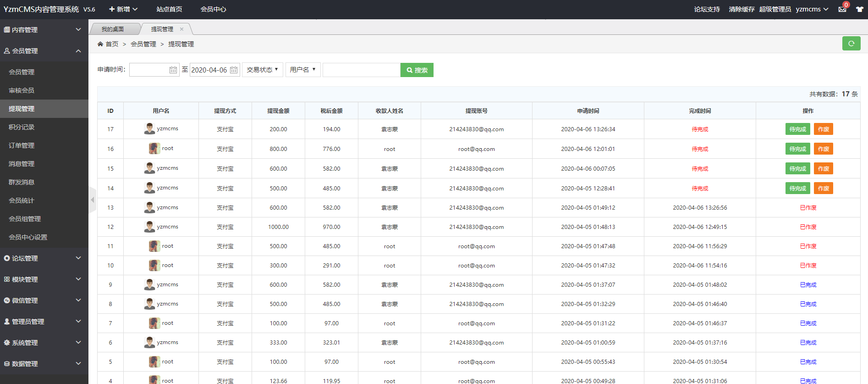The height and width of the screenshot is (384, 868).
Task: Open 会员中心 in top navigation
Action: (213, 9)
